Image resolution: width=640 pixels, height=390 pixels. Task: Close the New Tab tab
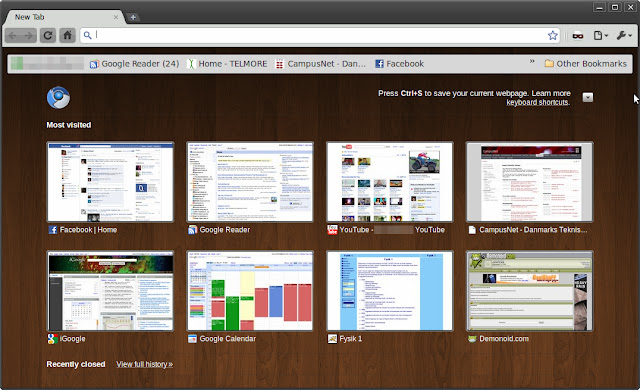click(x=116, y=17)
